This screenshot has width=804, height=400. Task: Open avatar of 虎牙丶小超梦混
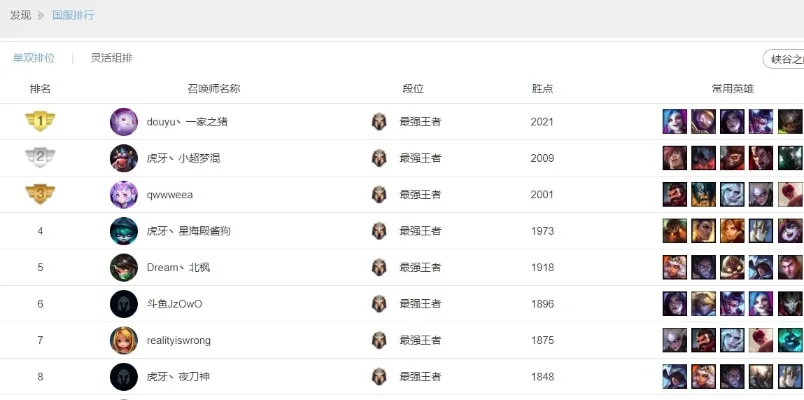(124, 158)
